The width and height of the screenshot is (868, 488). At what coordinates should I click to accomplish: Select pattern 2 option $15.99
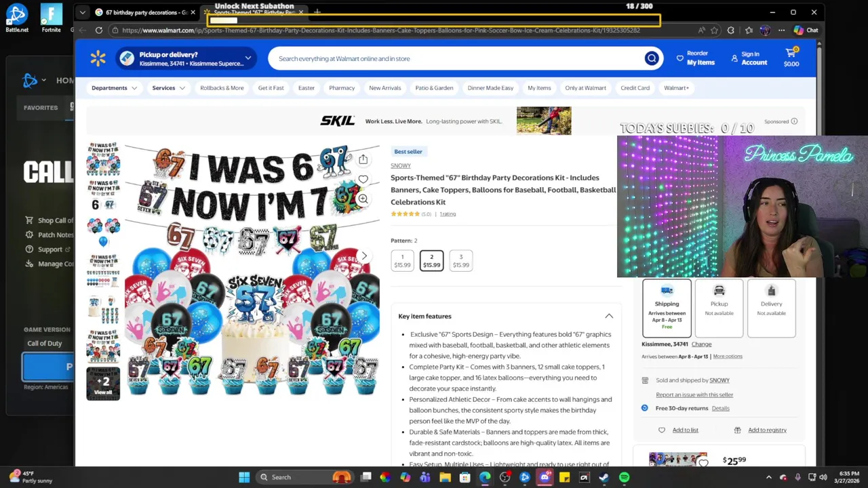(431, 261)
